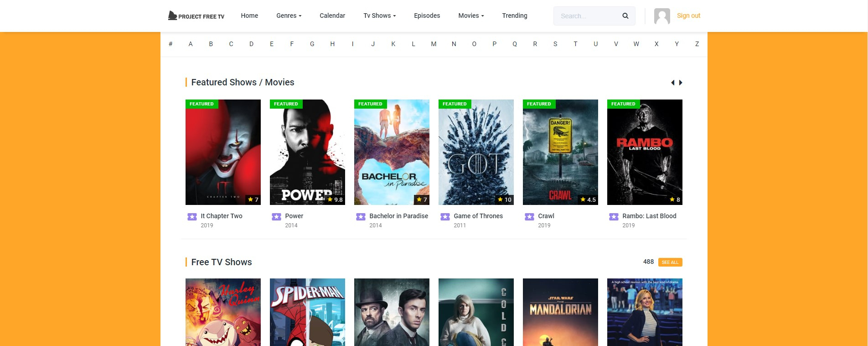Click star rating 10 on GOT poster

(x=505, y=199)
